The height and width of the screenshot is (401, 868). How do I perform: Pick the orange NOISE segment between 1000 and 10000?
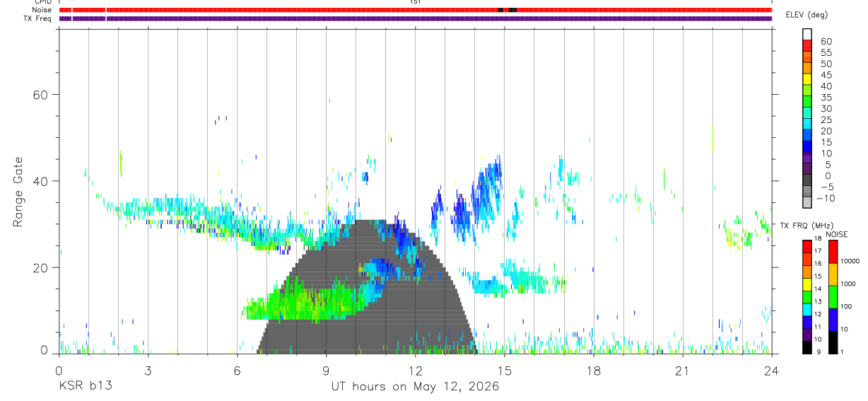tap(833, 273)
